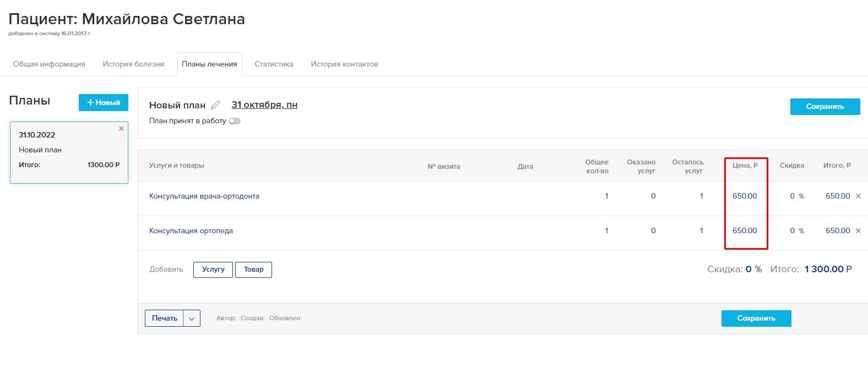Open the date picker '31 октября, пн'
The image size is (868, 379).
[x=264, y=105]
